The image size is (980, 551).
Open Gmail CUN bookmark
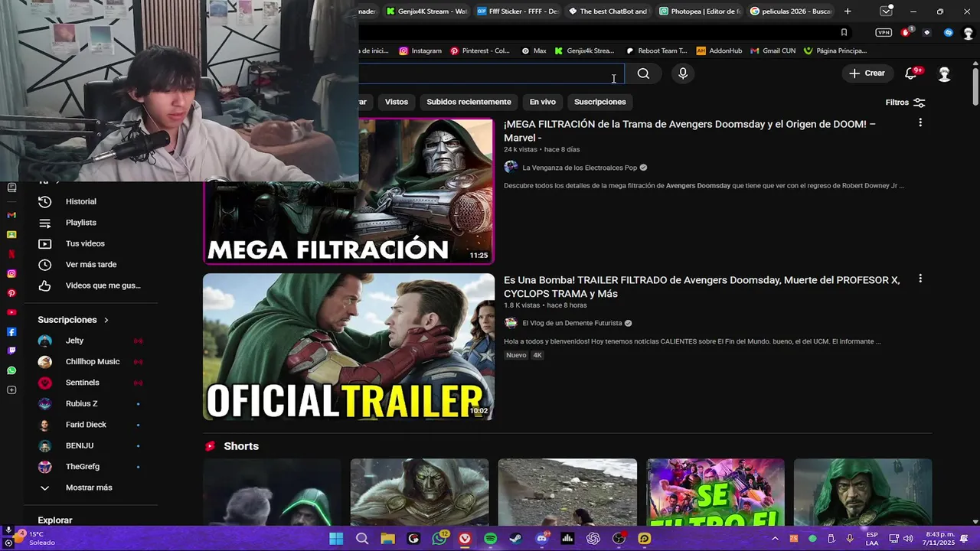point(772,51)
